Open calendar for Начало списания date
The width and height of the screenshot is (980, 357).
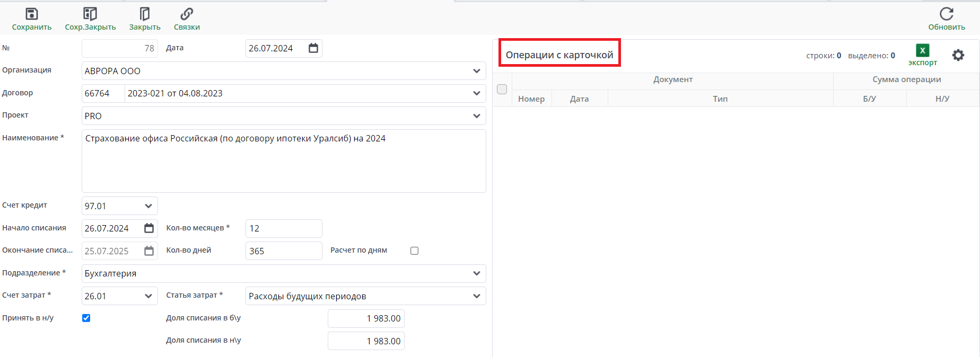[x=149, y=228]
